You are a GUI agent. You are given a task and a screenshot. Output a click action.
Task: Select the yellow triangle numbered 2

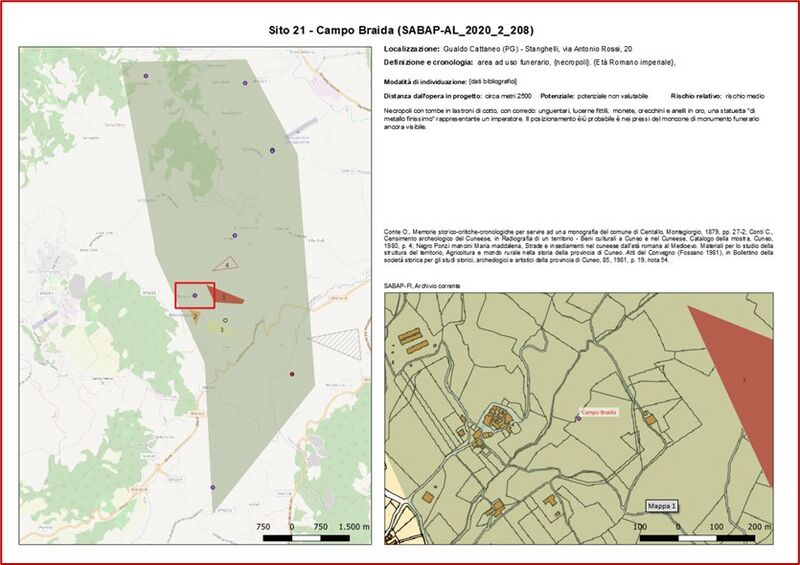[x=198, y=316]
